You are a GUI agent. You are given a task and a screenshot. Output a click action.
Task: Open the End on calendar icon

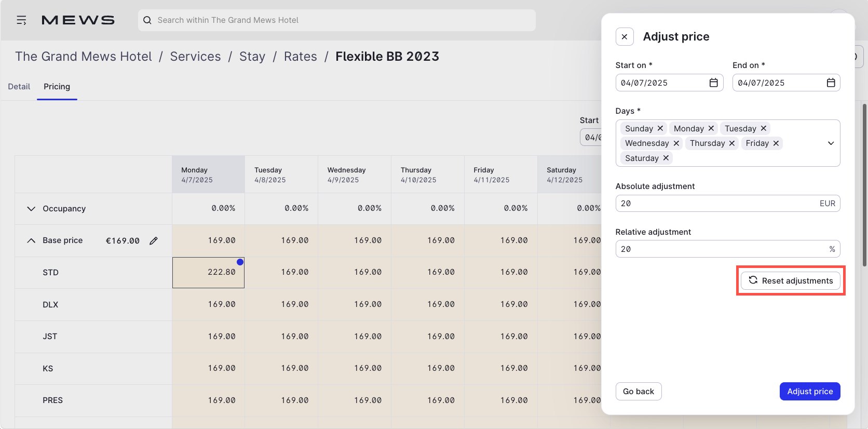[x=831, y=83]
